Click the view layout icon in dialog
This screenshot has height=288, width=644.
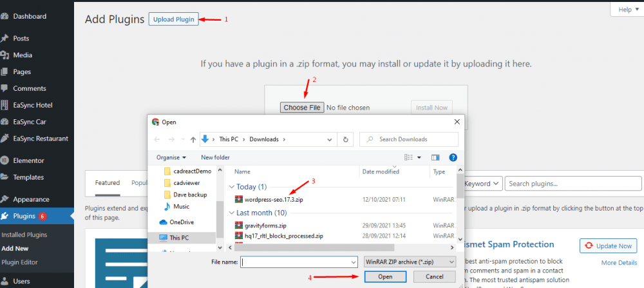pos(408,157)
